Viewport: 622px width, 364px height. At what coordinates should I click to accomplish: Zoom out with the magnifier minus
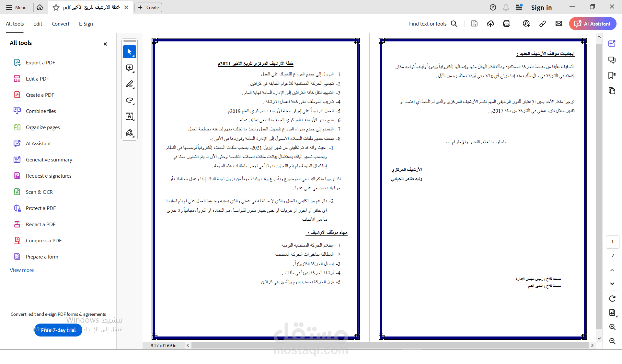coord(612,341)
